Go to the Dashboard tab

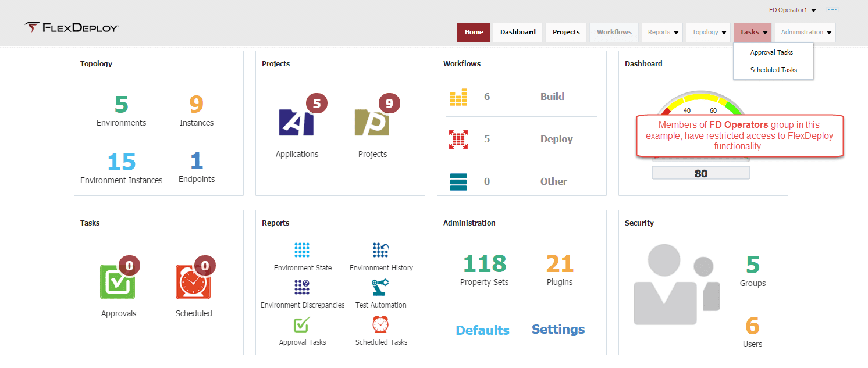point(518,33)
